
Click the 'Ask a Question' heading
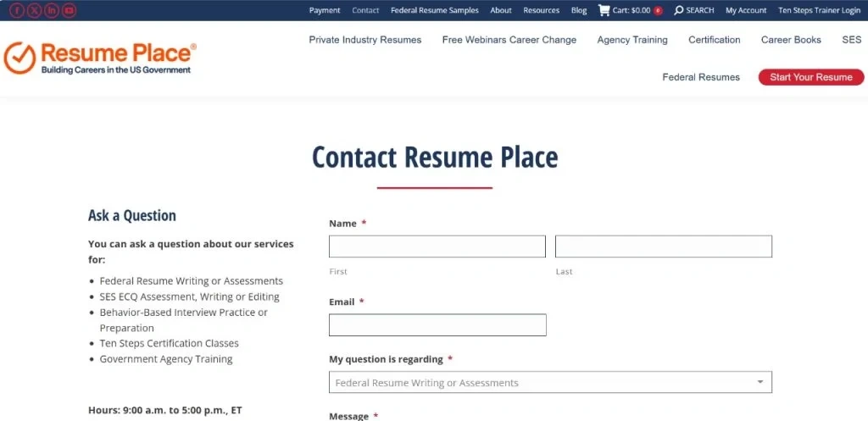131,216
